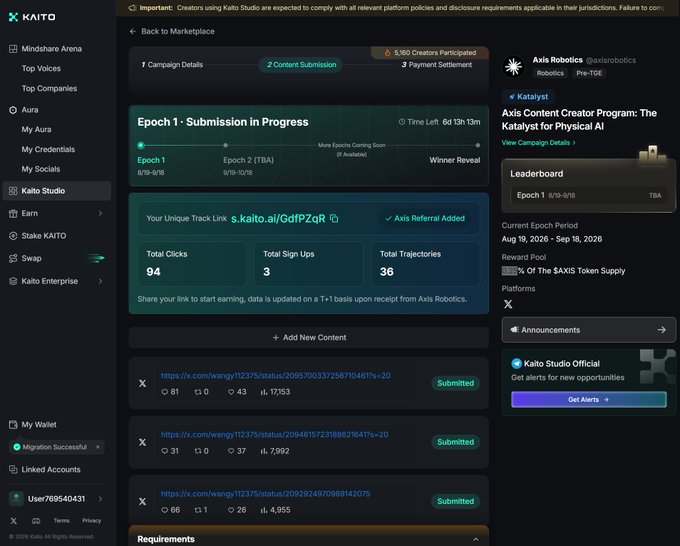Click the Epoch 2 (TBA) timeline marker

pos(226,145)
